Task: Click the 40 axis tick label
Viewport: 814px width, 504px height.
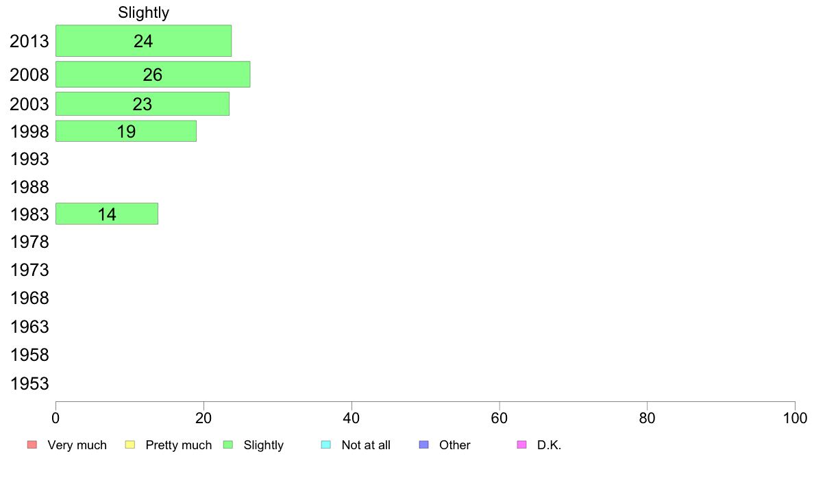Action: (351, 418)
